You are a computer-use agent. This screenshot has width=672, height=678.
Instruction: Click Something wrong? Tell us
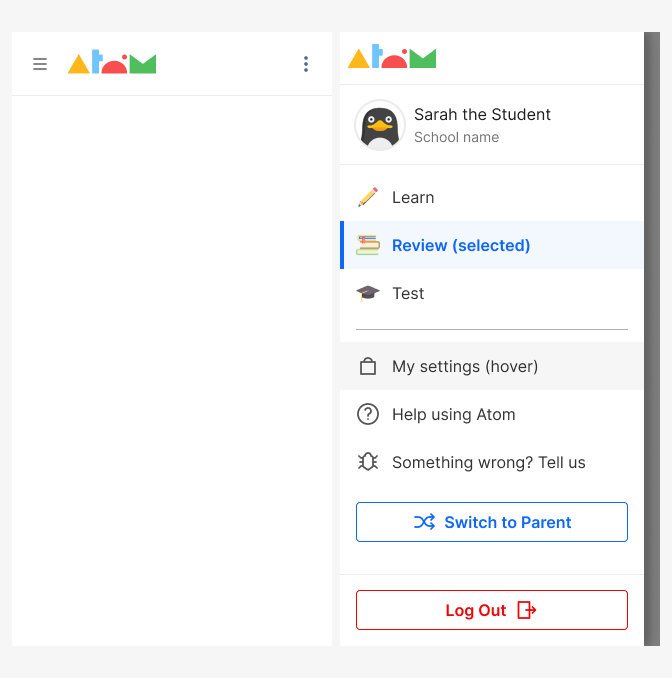pos(492,462)
